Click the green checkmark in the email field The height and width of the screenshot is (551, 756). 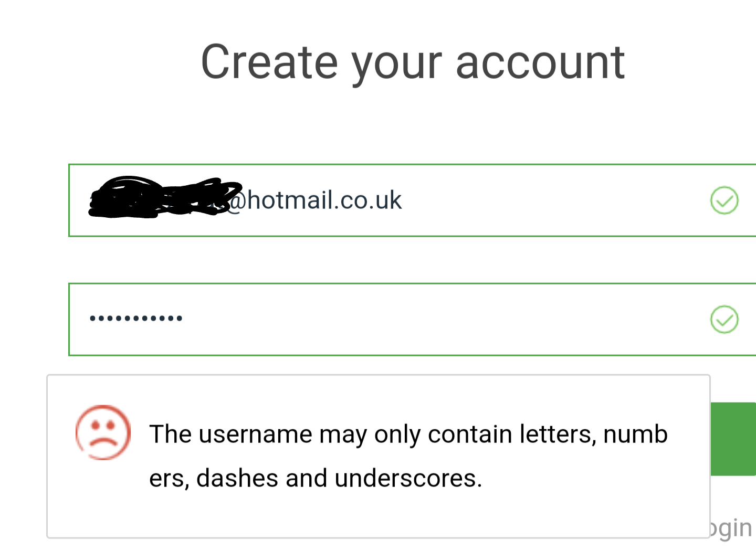[724, 200]
